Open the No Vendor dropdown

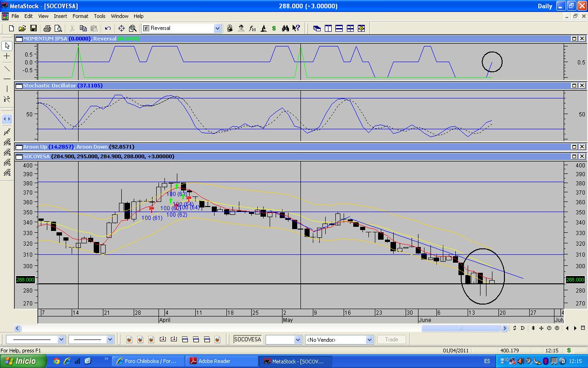(369, 339)
